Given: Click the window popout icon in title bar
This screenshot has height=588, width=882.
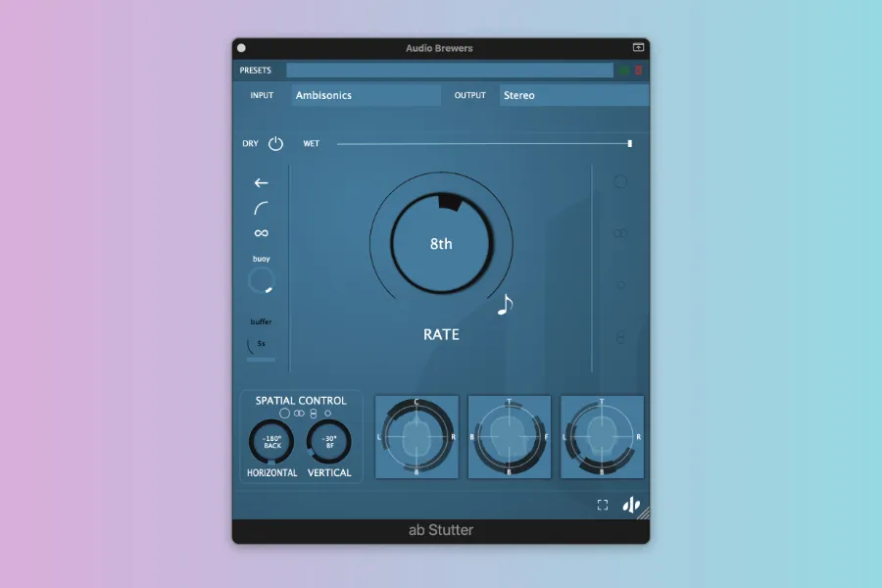Looking at the screenshot, I should [x=638, y=47].
